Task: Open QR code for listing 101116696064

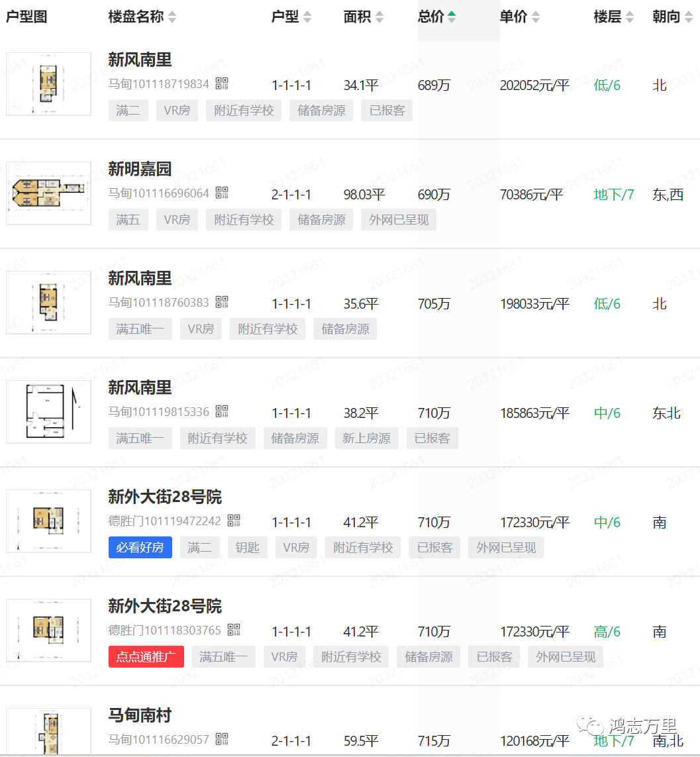Action: (222, 193)
